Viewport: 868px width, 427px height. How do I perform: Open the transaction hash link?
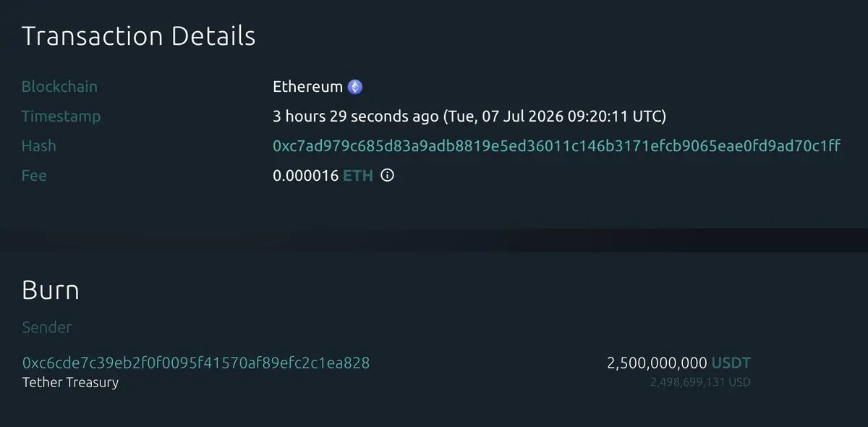(x=556, y=145)
